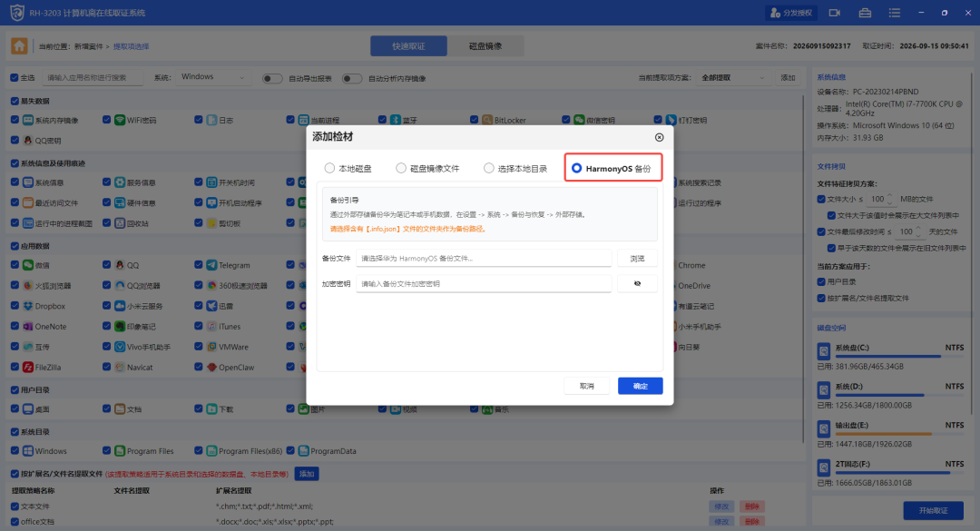980x531 pixels.
Task: Click the home icon in breadcrumb bar
Action: pyautogui.click(x=19, y=45)
